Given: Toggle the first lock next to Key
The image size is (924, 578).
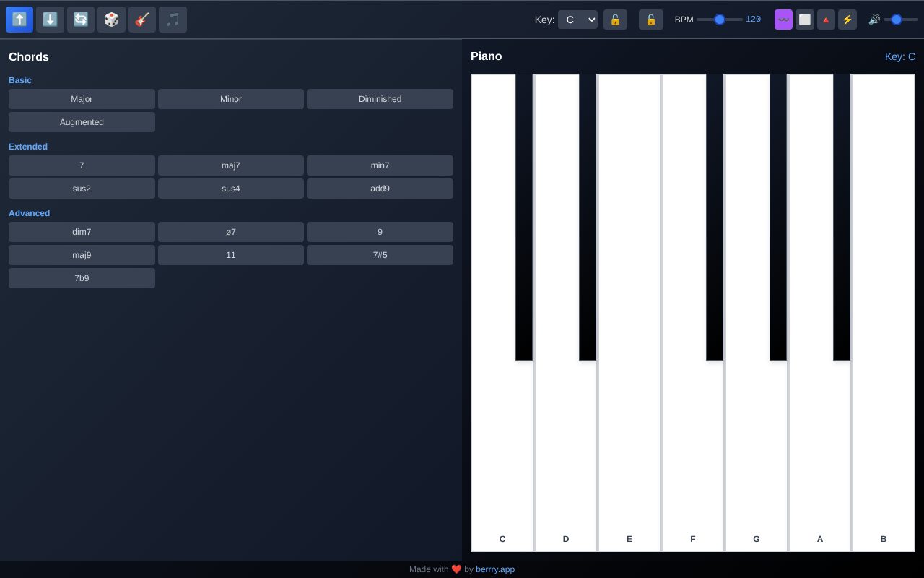Looking at the screenshot, I should tap(615, 20).
